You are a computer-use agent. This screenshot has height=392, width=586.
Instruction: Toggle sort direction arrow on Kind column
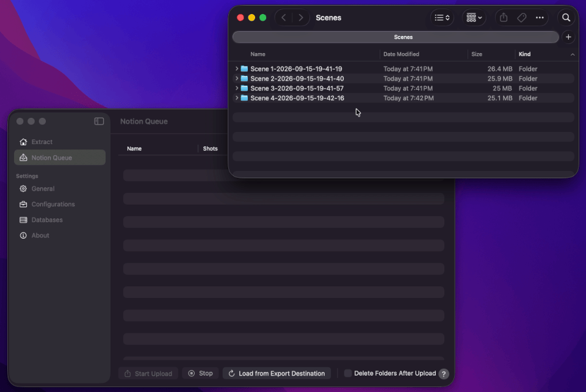click(x=572, y=54)
